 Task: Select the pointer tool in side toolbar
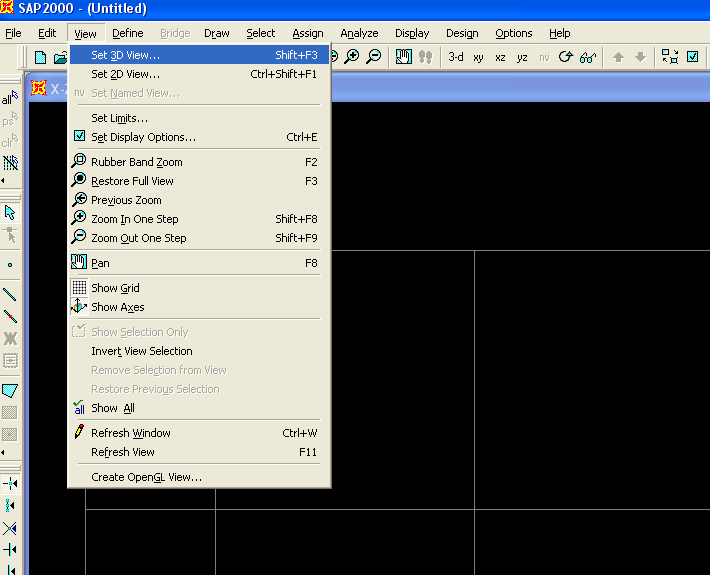point(10,213)
